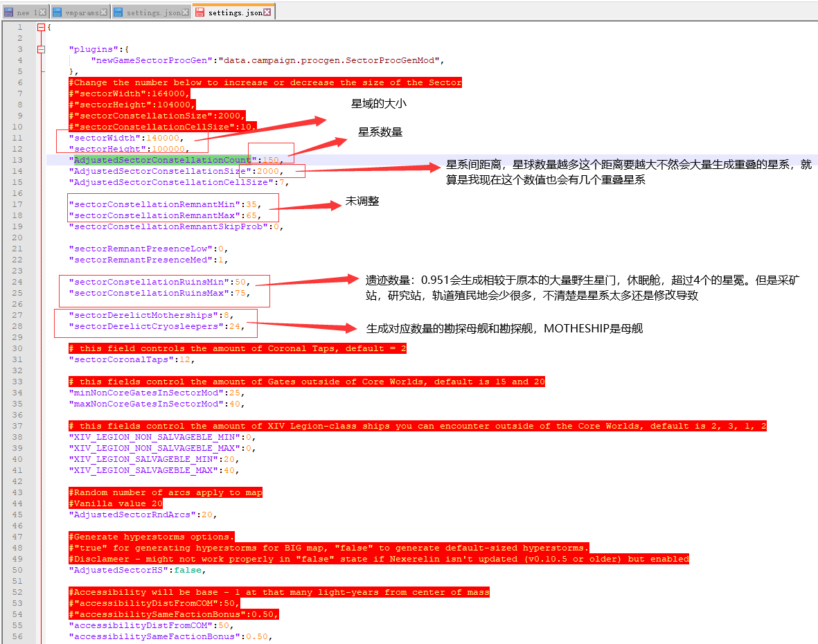
Task: Open the vmparams tab
Action: tap(82, 12)
